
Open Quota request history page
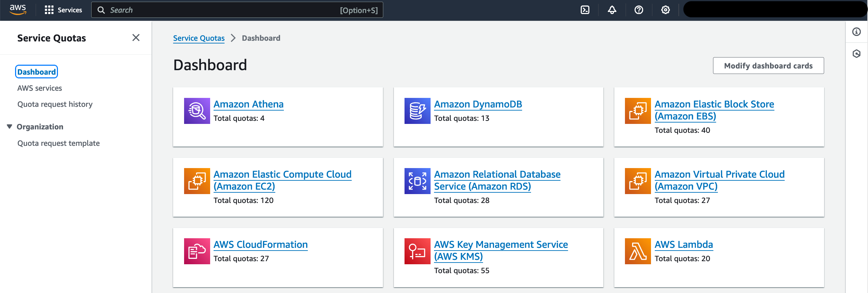tap(55, 104)
